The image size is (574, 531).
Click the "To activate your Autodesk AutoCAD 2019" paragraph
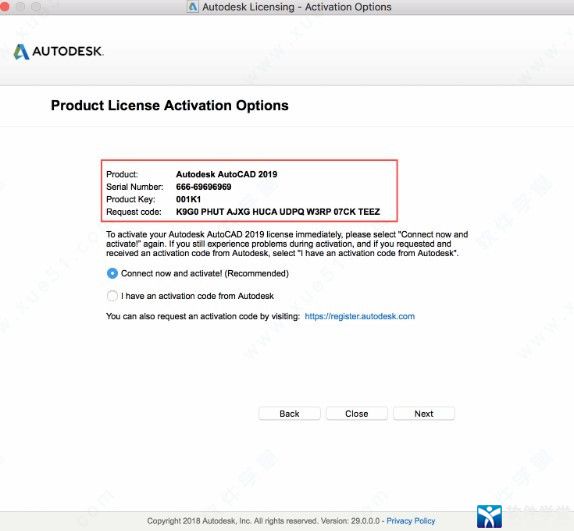click(x=287, y=244)
